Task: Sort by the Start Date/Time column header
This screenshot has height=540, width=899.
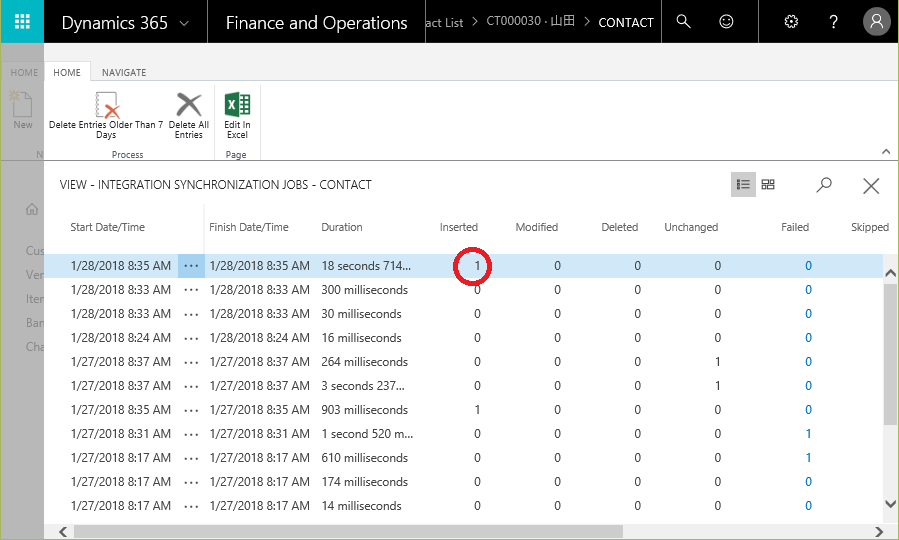Action: 107,227
